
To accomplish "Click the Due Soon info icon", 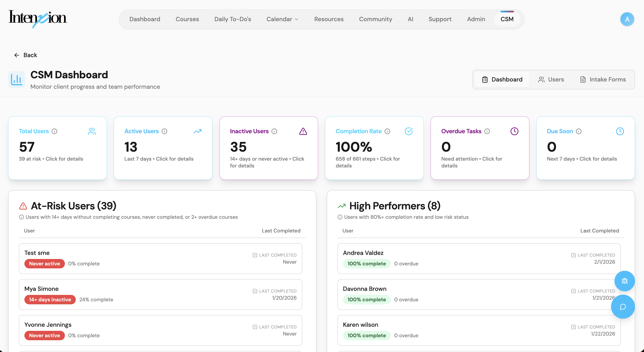I will point(578,131).
